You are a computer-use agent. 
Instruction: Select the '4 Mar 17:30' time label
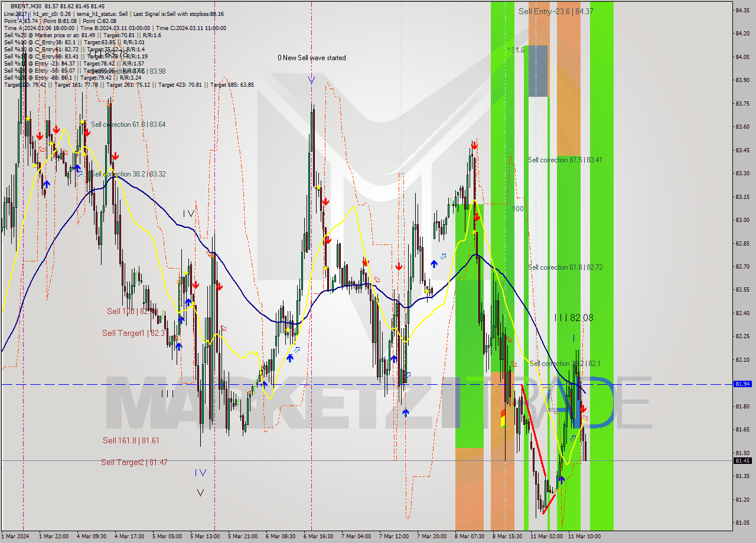tap(129, 537)
